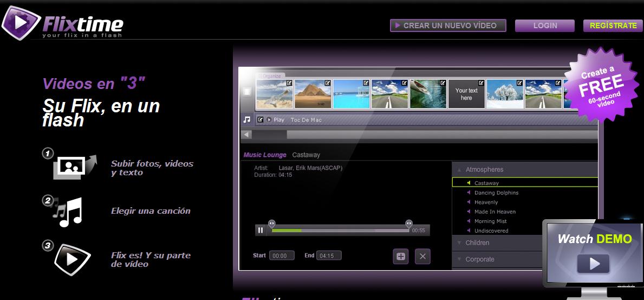Click the green song progress bar
Image resolution: width=644 pixels, height=300 pixels.
tap(287, 231)
